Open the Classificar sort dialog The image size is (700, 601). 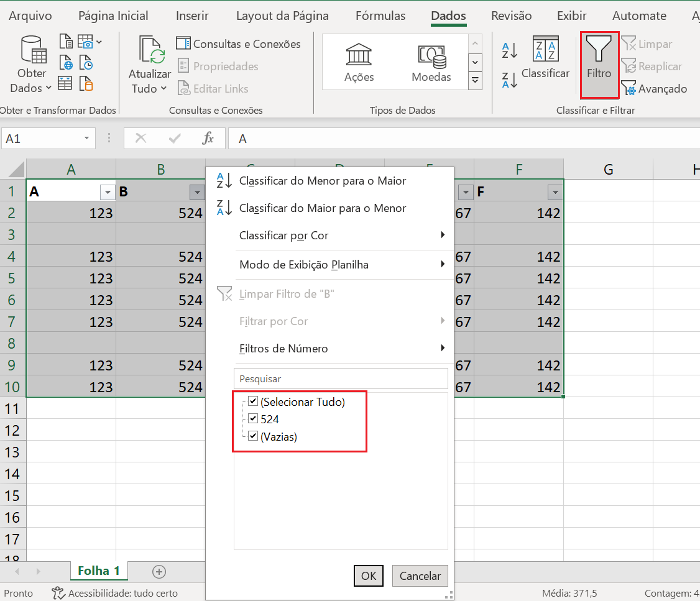click(x=546, y=58)
